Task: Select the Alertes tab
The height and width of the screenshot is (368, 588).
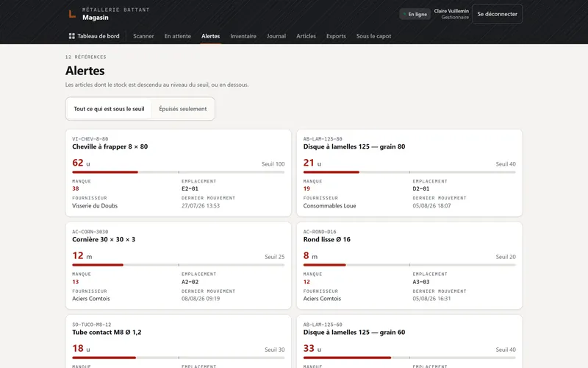Action: pos(210,36)
